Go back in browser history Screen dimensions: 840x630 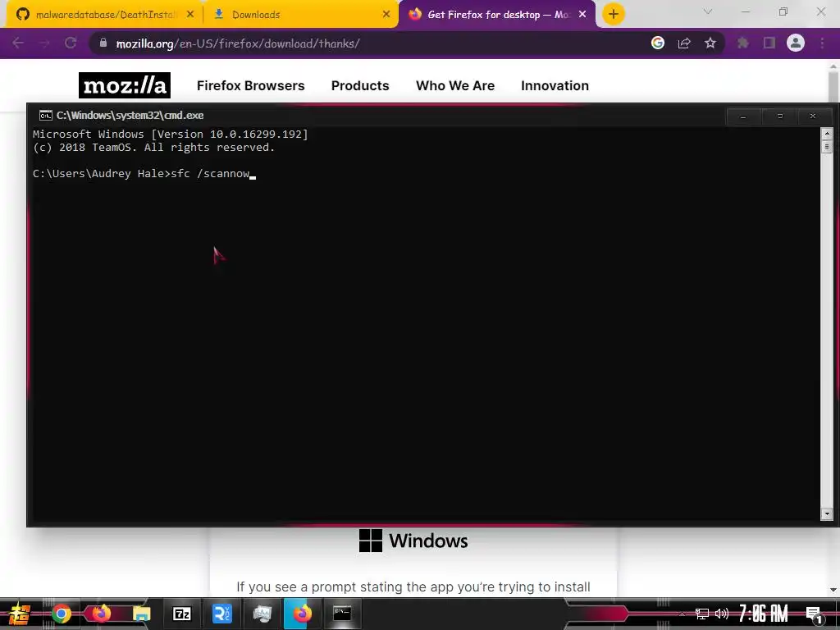click(x=18, y=43)
